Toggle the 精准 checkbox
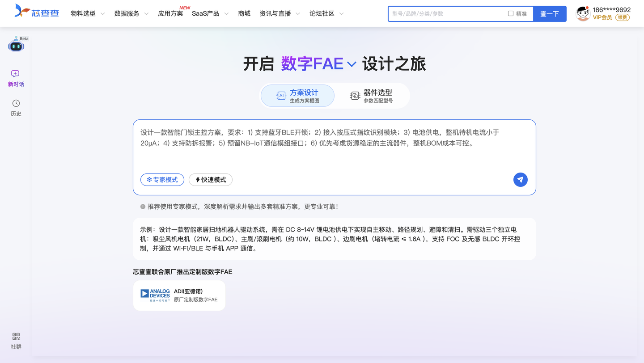Image resolution: width=644 pixels, height=363 pixels. [510, 13]
